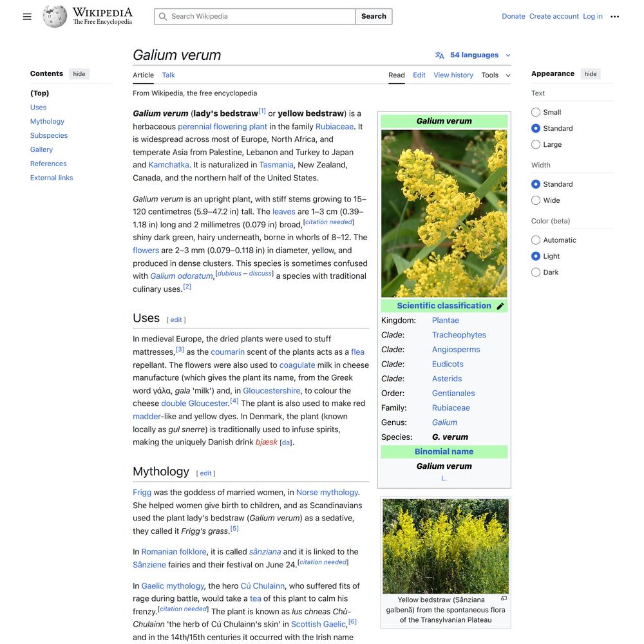Open the Edit tab
Image resolution: width=644 pixels, height=644 pixels.
click(419, 75)
